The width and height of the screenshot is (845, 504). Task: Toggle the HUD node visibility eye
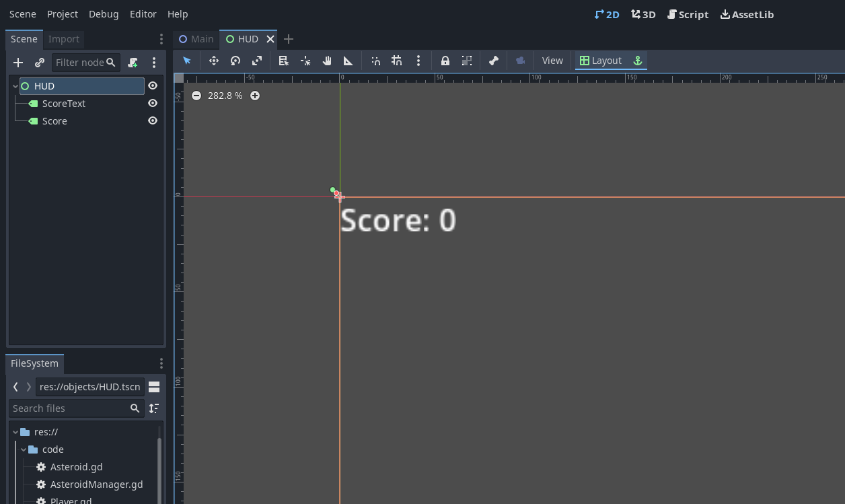[x=153, y=86]
